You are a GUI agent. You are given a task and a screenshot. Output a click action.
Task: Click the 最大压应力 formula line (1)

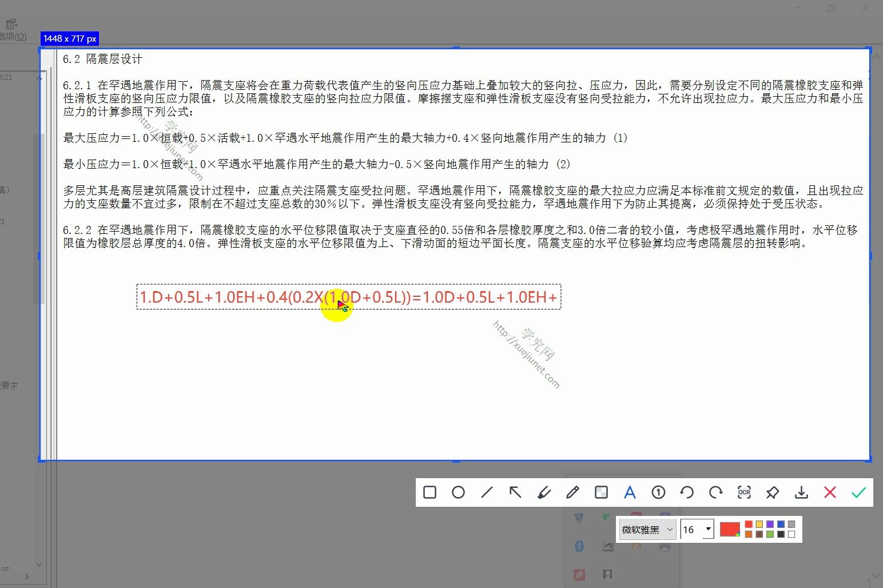pos(345,138)
